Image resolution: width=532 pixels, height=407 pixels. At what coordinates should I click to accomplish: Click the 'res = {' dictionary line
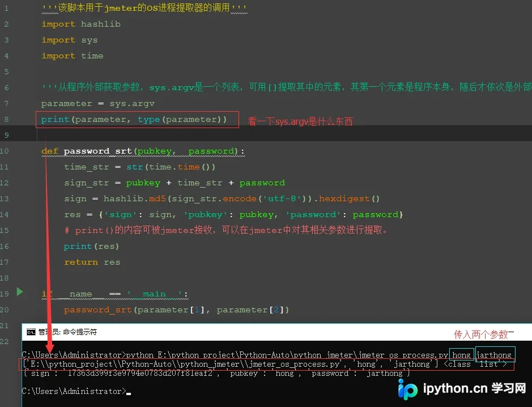point(233,214)
